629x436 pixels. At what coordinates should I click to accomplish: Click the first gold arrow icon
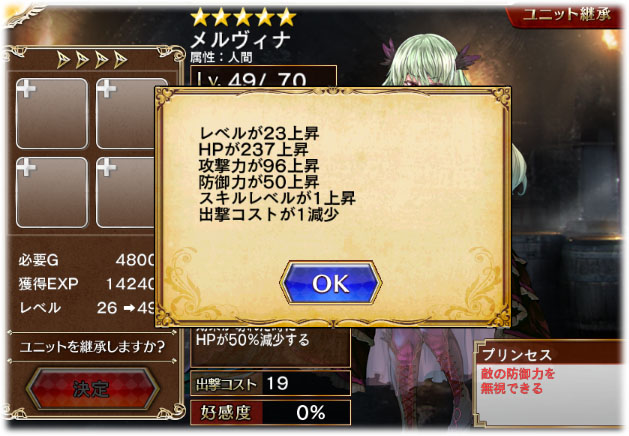point(63,60)
